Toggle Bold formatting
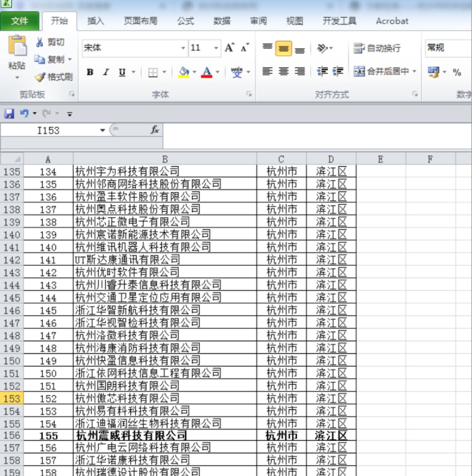The width and height of the screenshot is (472, 476). pyautogui.click(x=90, y=72)
